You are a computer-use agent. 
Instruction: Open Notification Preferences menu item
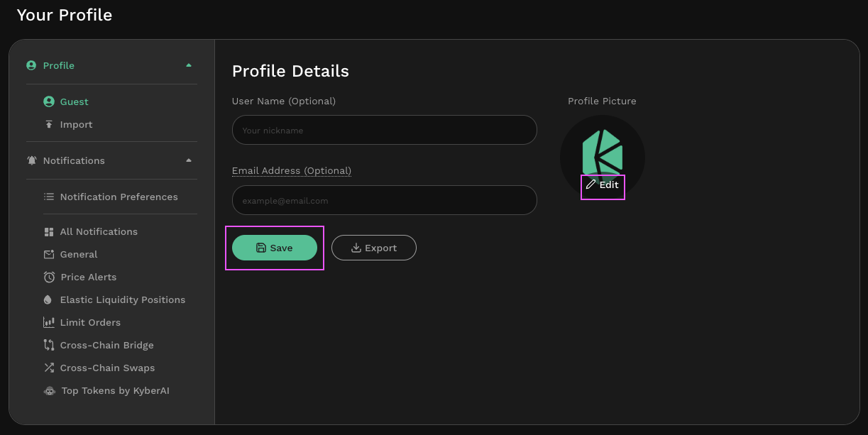pyautogui.click(x=119, y=197)
